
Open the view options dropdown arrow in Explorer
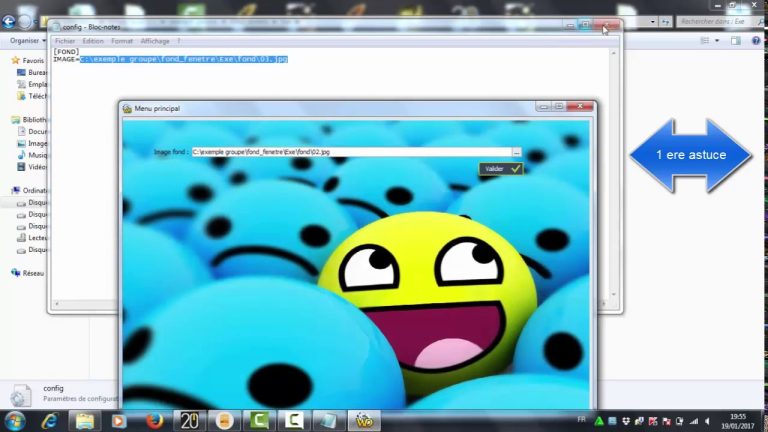[x=717, y=41]
